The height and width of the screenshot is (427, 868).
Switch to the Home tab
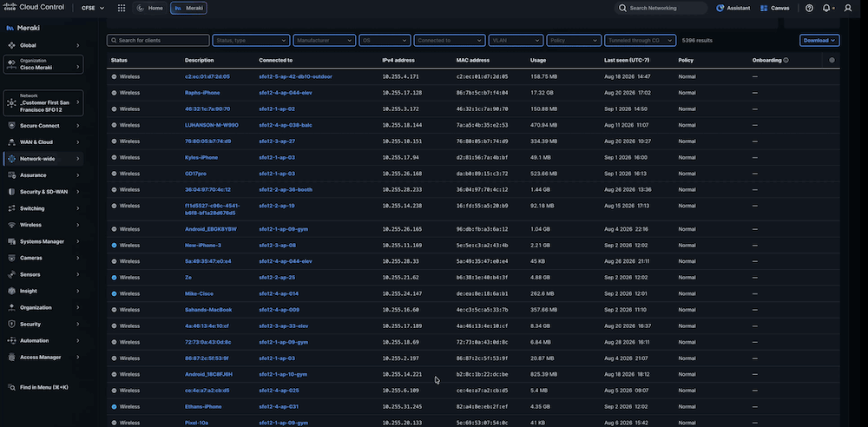point(150,9)
